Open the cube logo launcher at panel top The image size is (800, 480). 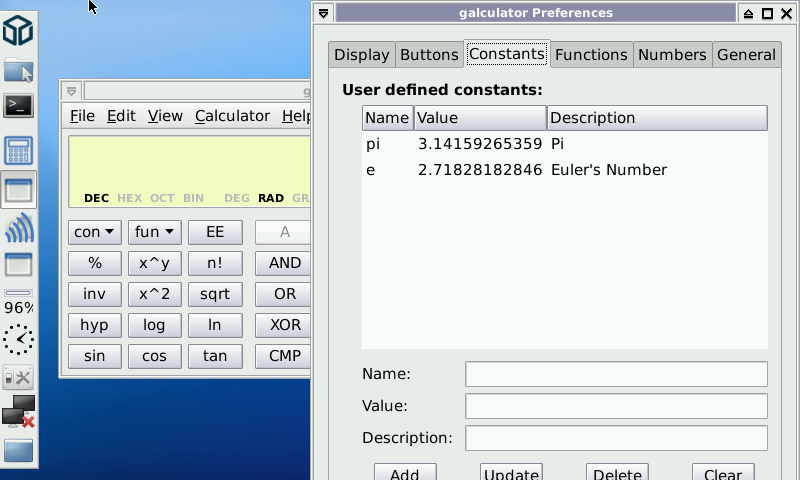(x=18, y=30)
